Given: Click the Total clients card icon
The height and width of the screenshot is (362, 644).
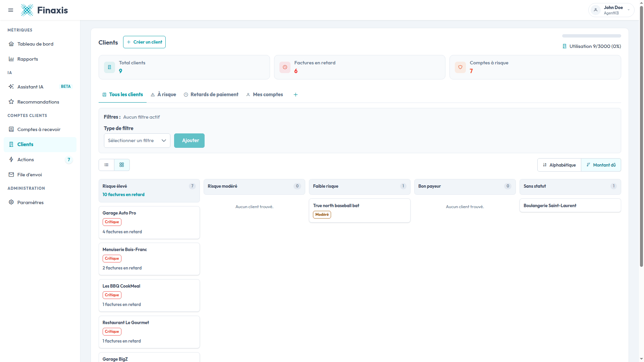Looking at the screenshot, I should (109, 67).
